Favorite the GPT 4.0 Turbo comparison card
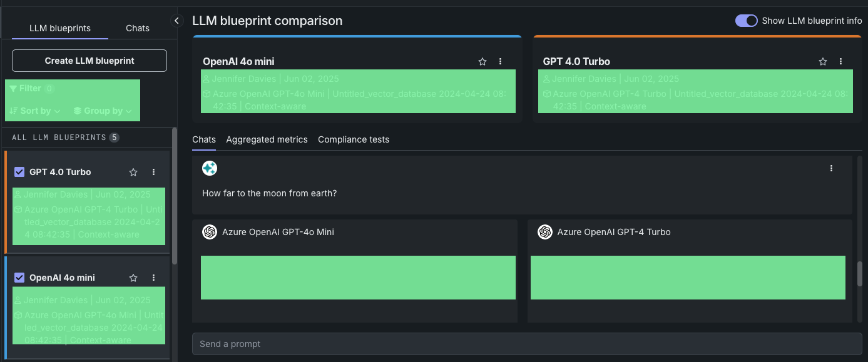 point(823,61)
